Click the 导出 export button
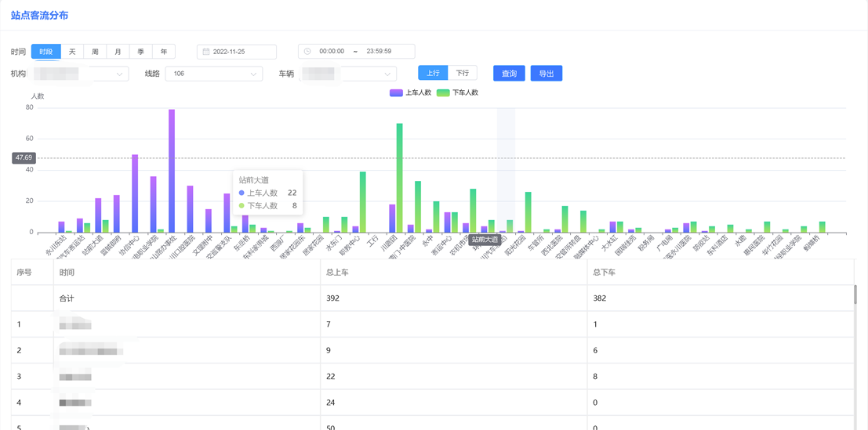 tap(547, 74)
